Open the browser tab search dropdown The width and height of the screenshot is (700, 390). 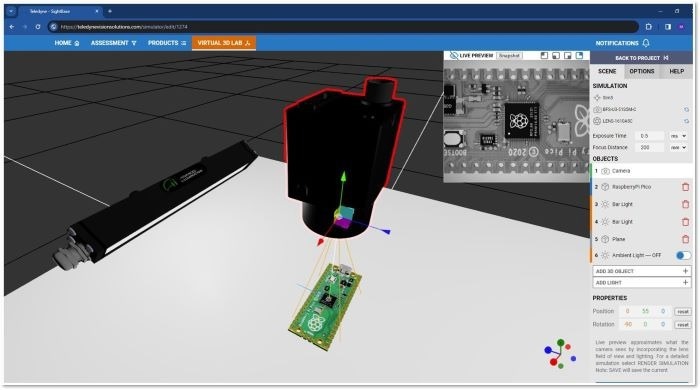pyautogui.click(x=11, y=11)
